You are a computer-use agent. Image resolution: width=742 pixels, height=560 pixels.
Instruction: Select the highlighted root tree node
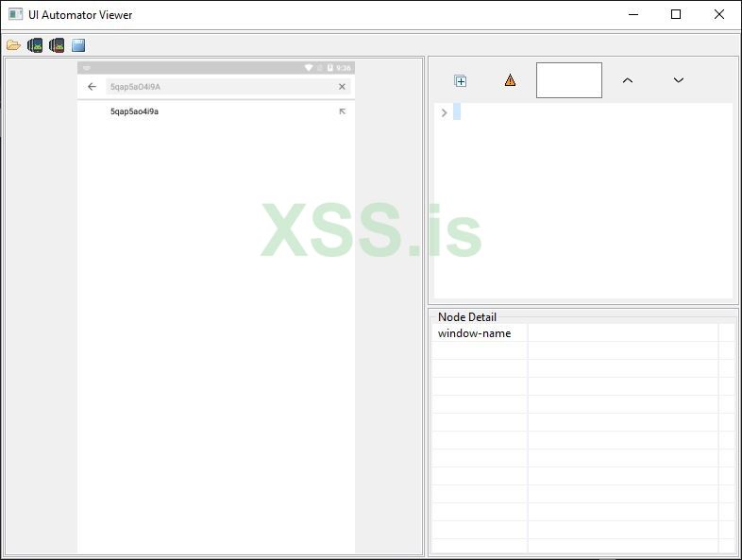pyautogui.click(x=457, y=111)
